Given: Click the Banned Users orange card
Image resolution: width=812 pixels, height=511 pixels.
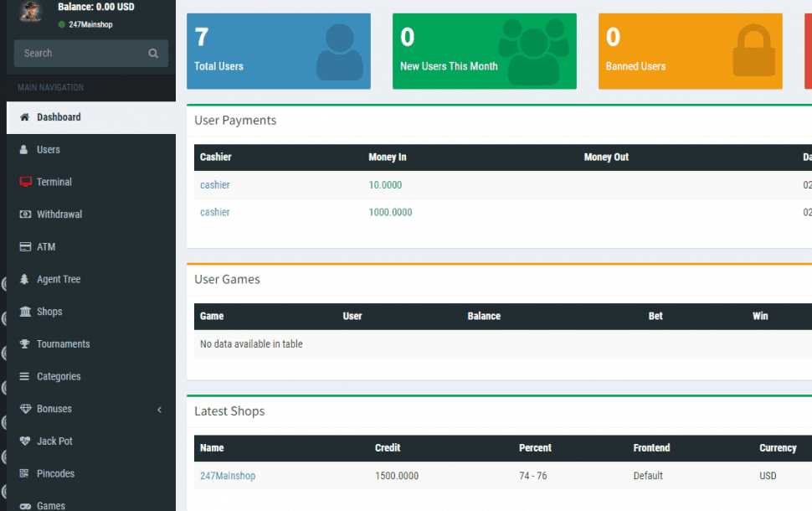Looking at the screenshot, I should (690, 51).
